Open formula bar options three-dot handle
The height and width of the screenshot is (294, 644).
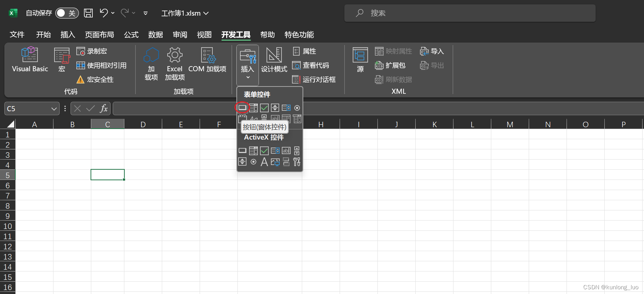[x=65, y=108]
